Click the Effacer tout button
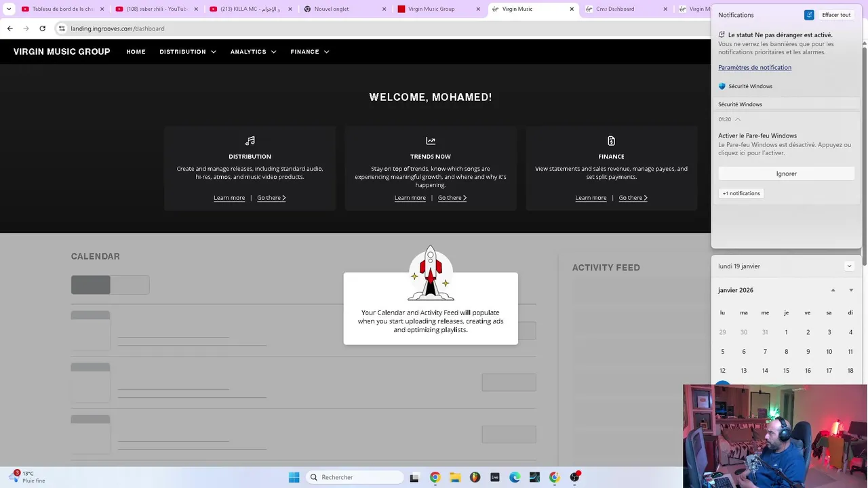Image resolution: width=868 pixels, height=488 pixels. 836,15
